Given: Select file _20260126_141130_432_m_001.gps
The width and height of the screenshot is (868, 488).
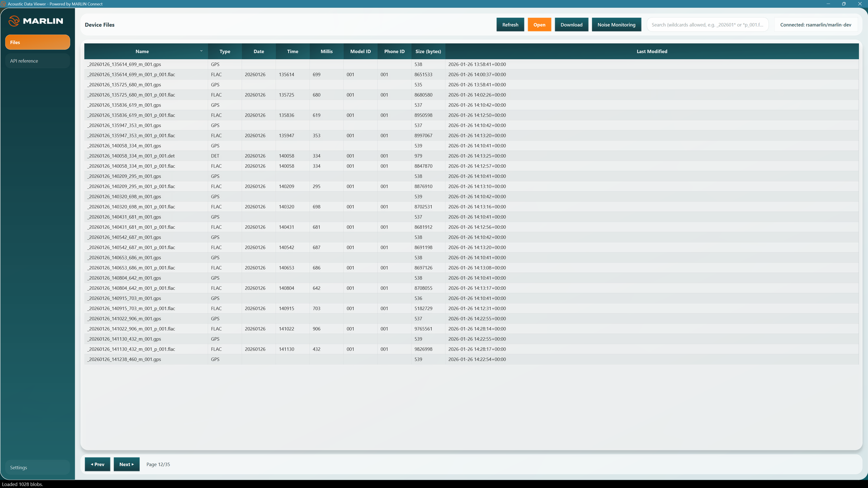Looking at the screenshot, I should (x=124, y=339).
